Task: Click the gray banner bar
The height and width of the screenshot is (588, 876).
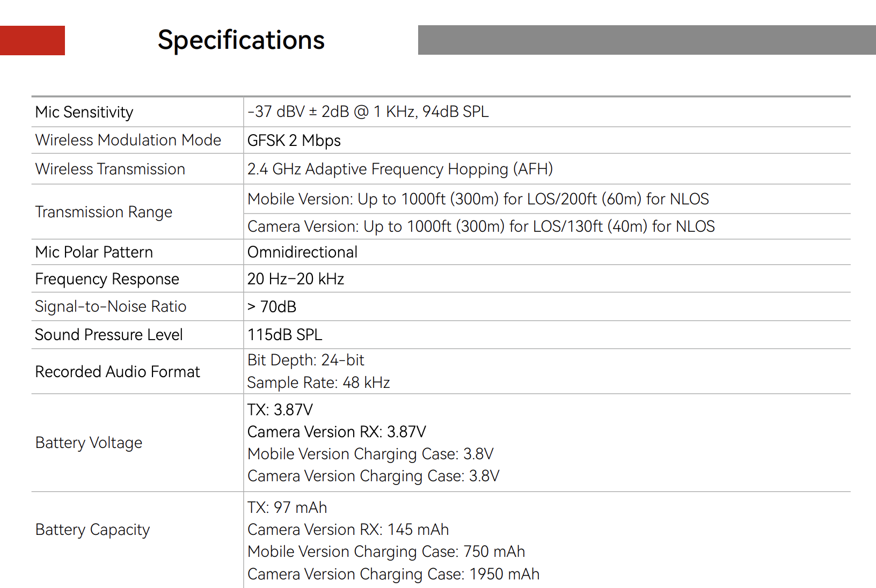Action: (x=646, y=40)
